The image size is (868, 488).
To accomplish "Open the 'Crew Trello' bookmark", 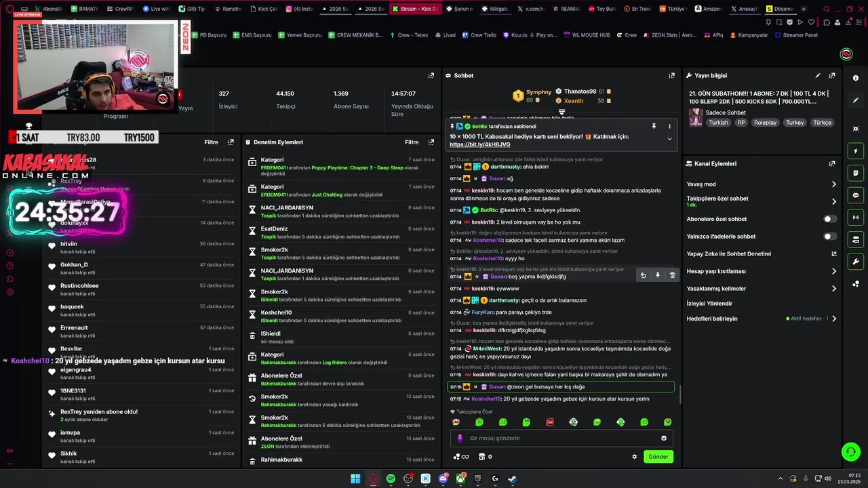I will [x=479, y=35].
